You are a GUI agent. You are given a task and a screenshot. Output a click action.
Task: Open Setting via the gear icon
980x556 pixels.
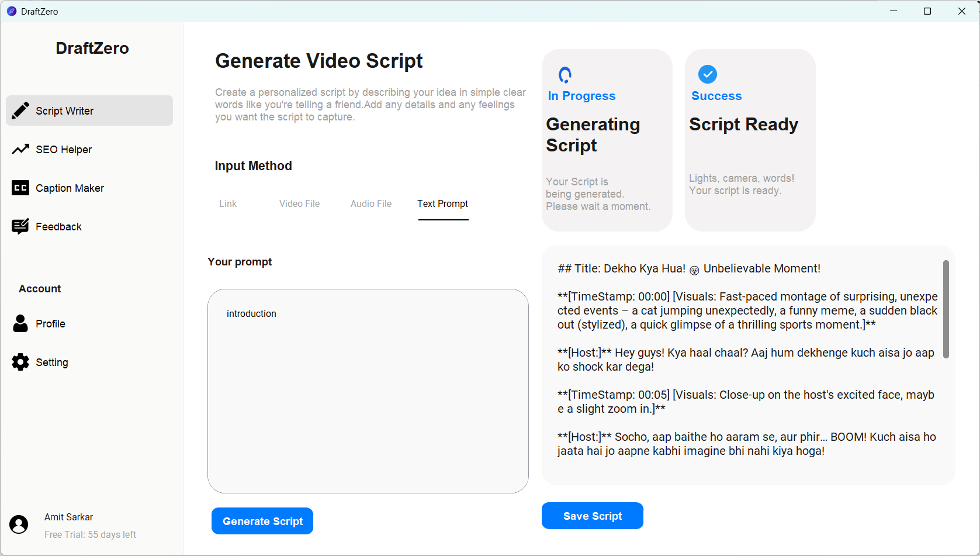(x=21, y=362)
